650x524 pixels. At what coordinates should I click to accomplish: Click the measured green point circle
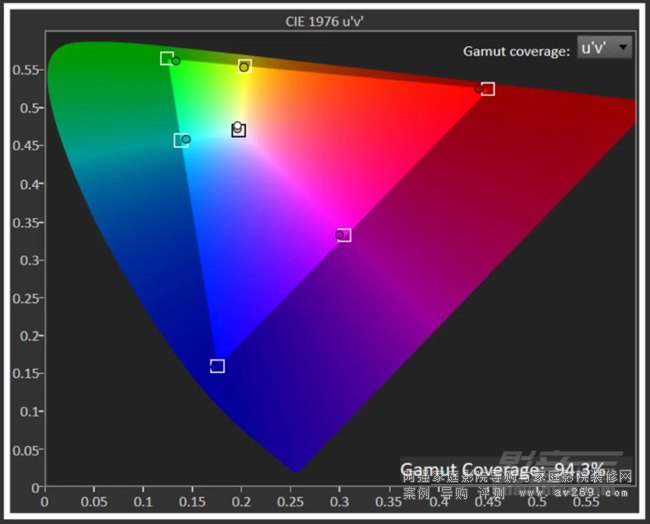(x=176, y=61)
